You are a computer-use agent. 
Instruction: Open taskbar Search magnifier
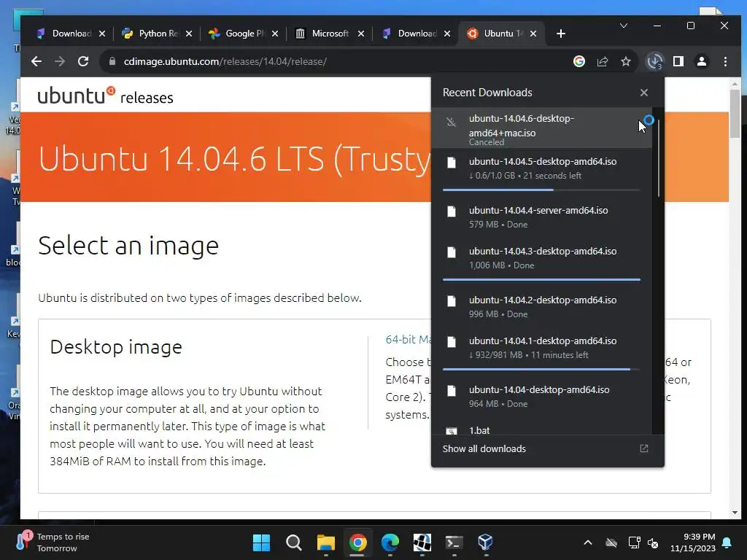pyautogui.click(x=293, y=542)
